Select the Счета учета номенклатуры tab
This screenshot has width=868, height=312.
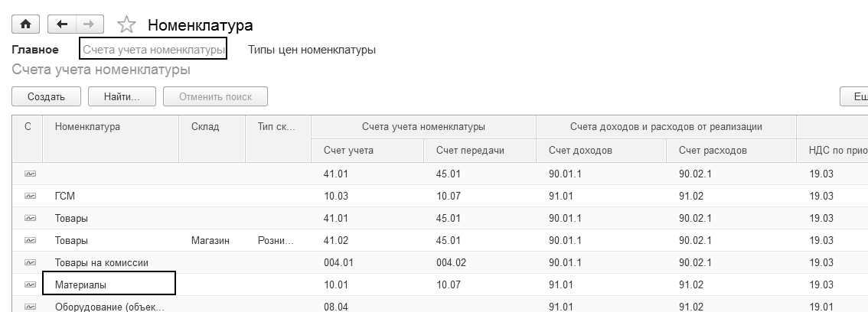153,50
